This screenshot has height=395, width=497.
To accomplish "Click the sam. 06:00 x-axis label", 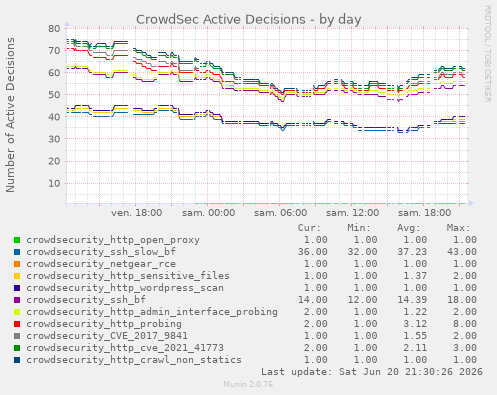I will [281, 213].
